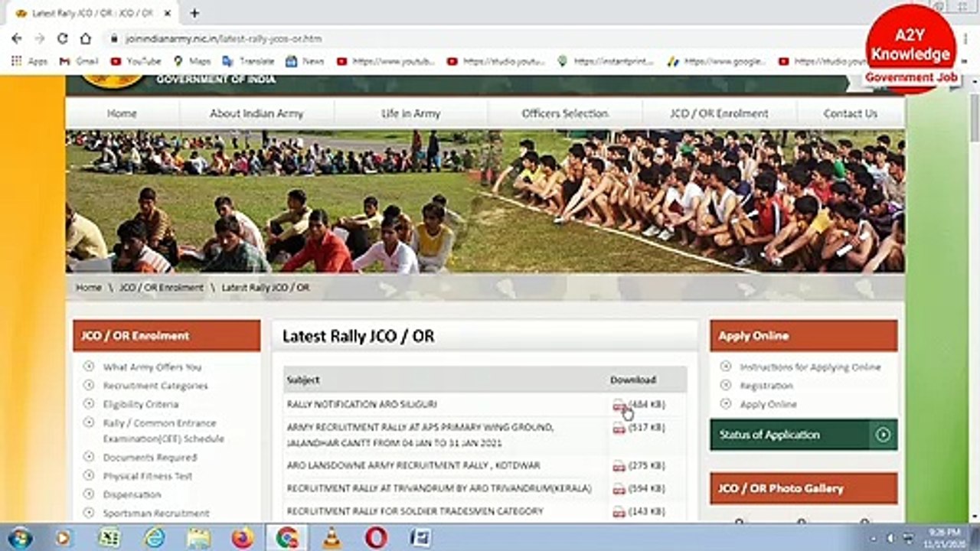Open the Translate bookmark
The height and width of the screenshot is (551, 980).
click(x=249, y=61)
